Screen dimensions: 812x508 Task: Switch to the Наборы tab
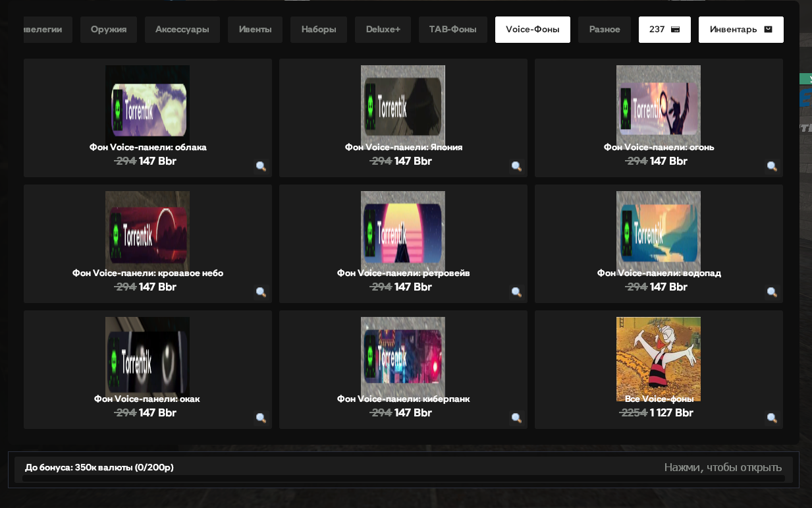[319, 30]
